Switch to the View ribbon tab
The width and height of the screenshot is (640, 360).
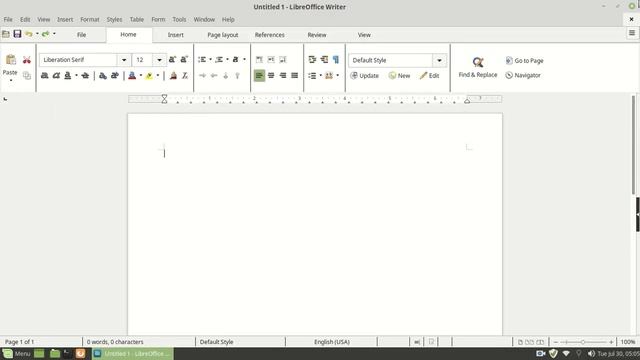364,35
